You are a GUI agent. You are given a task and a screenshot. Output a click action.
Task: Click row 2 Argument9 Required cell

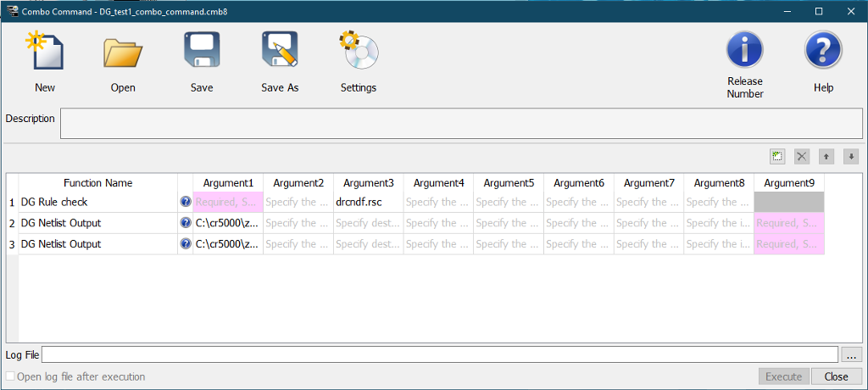coord(789,223)
